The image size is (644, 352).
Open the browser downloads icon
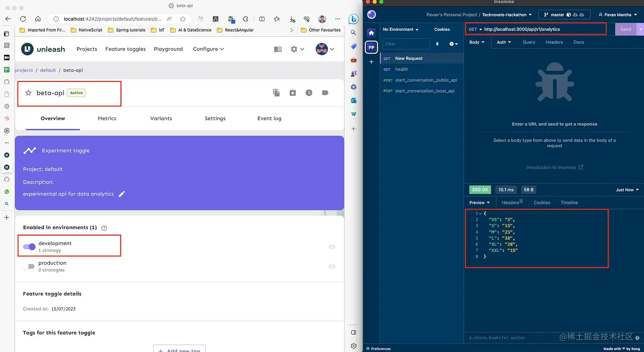tap(292, 19)
